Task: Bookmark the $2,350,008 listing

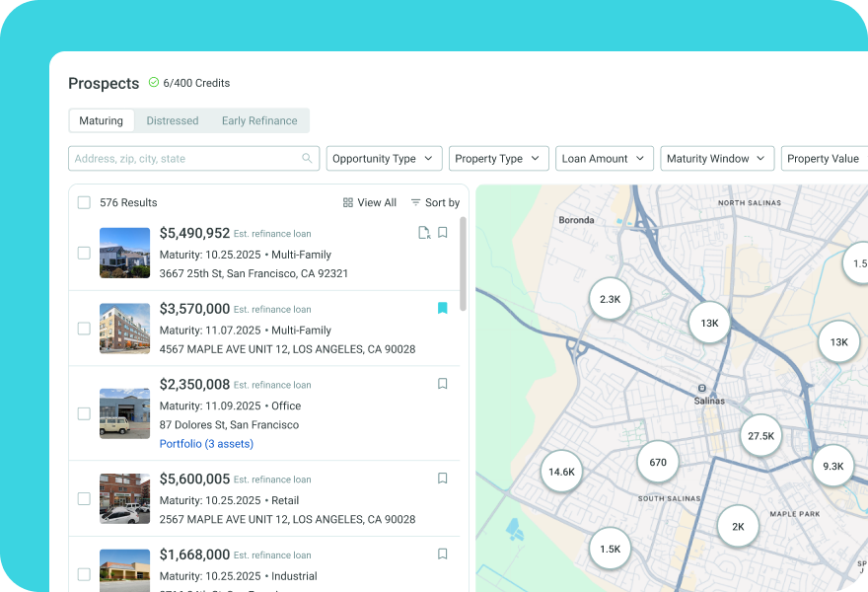Action: click(x=442, y=384)
